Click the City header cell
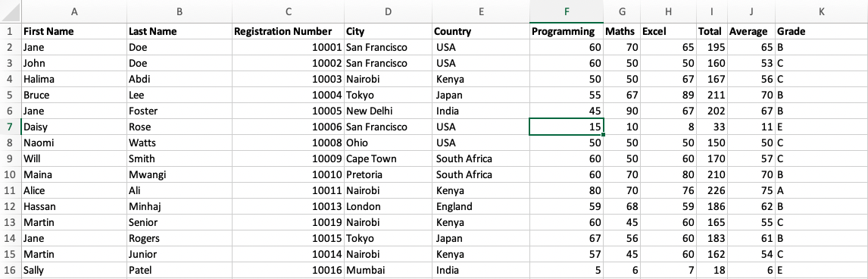This screenshot has width=868, height=279. click(x=388, y=32)
